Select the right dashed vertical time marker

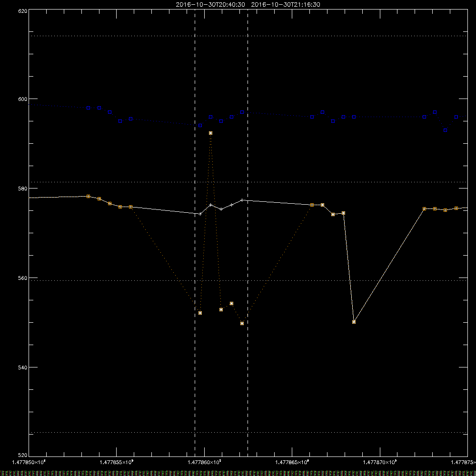(248, 233)
